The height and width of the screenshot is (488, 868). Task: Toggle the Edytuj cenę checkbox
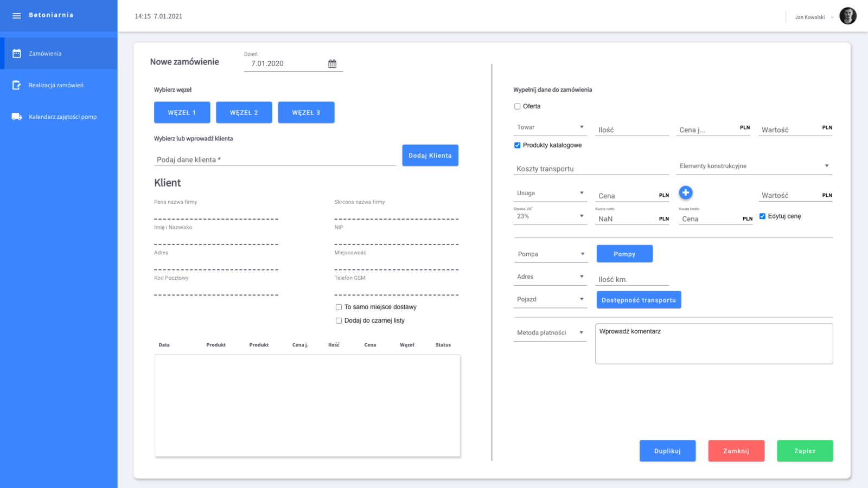coord(762,216)
